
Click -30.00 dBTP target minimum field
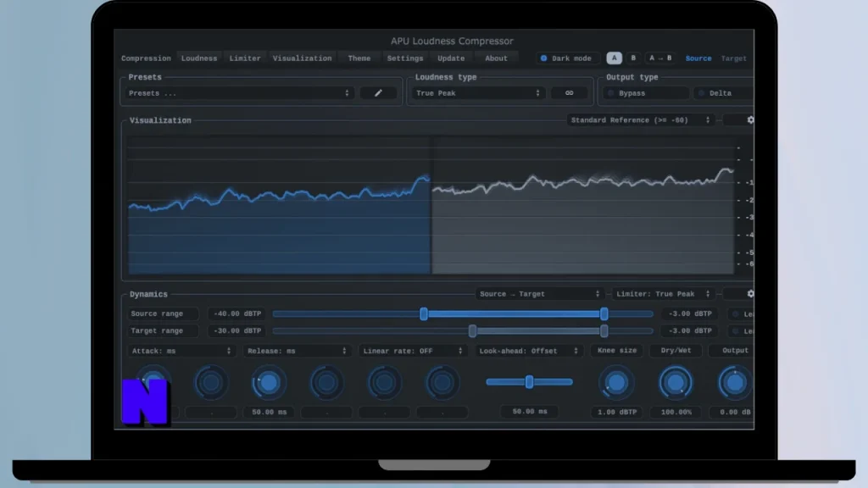(237, 331)
